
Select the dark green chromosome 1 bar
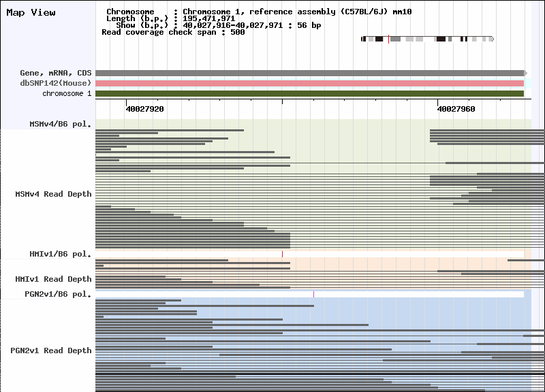[310, 94]
